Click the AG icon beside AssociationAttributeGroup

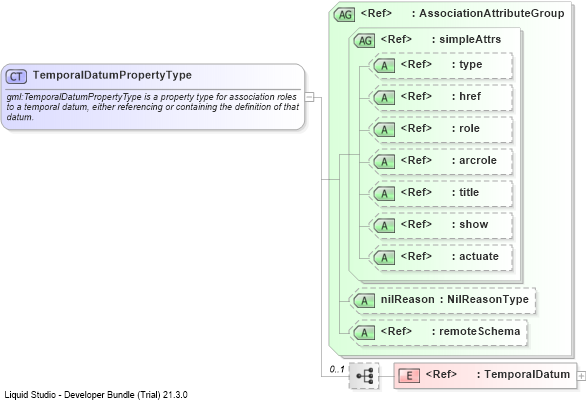click(344, 15)
